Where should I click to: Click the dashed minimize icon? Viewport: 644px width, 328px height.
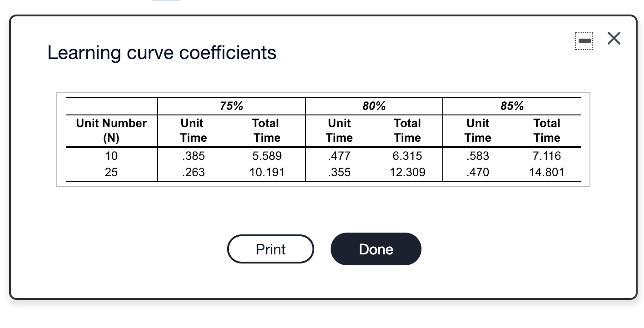pos(584,41)
